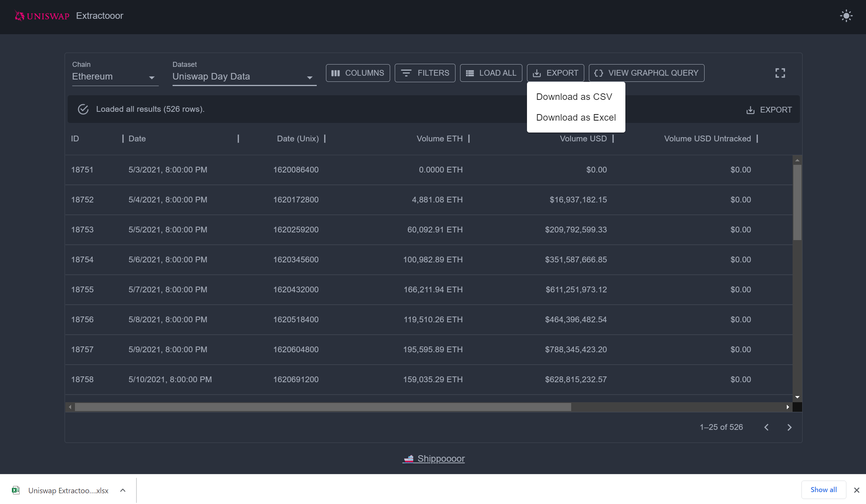Click volume USD $464,396,482.54
866x504 pixels.
576,320
